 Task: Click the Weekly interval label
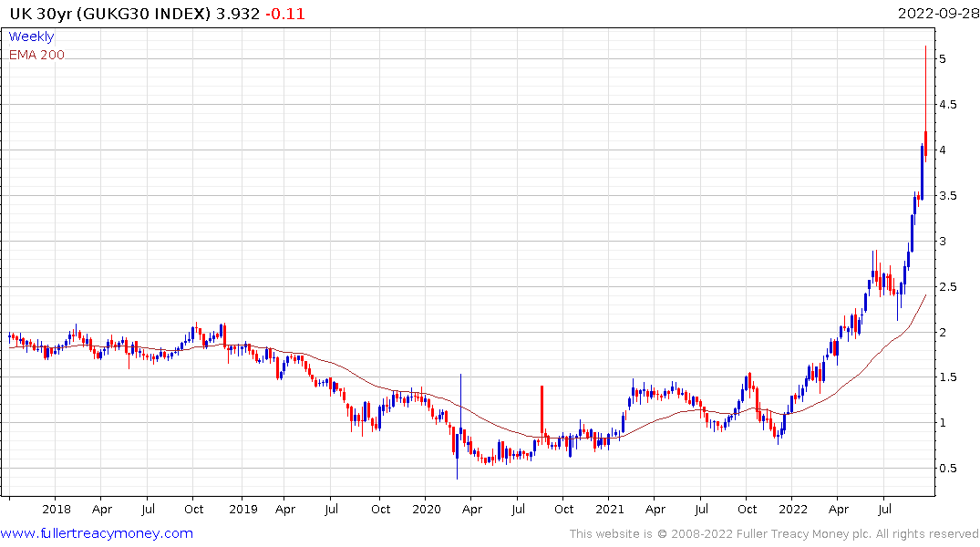[x=31, y=36]
